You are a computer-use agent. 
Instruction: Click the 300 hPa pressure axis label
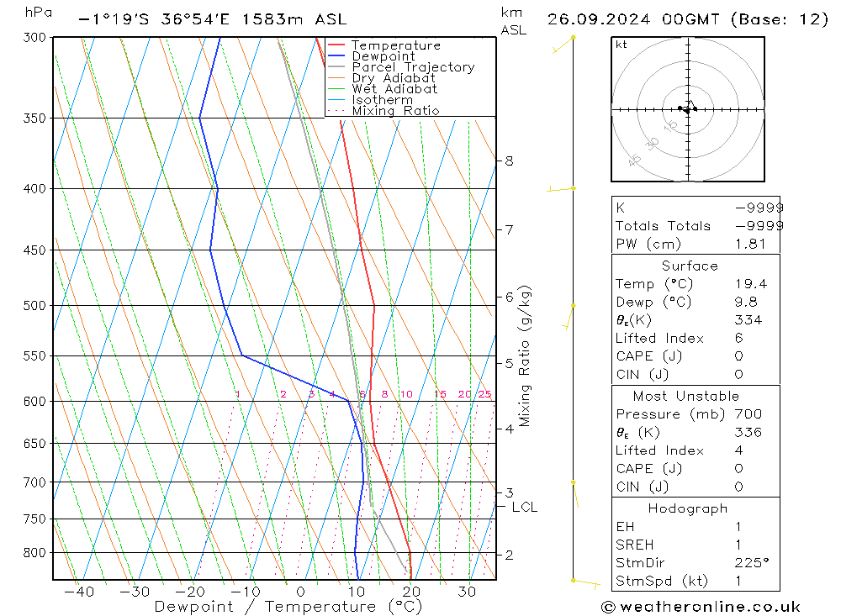[34, 38]
